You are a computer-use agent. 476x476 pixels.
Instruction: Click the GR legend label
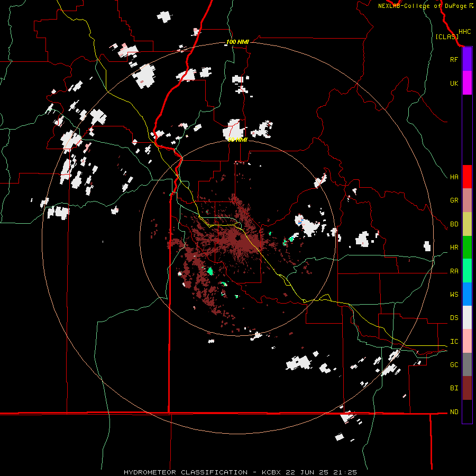454,200
